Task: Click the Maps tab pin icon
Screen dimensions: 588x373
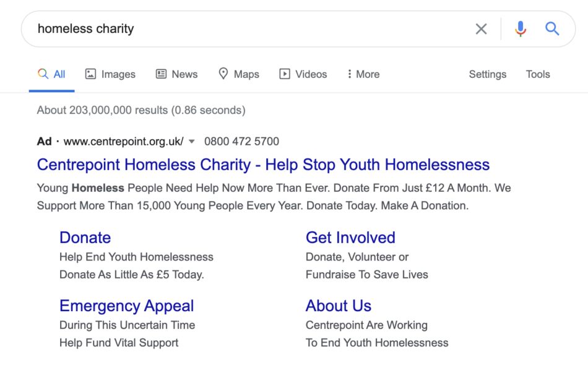Action: click(x=223, y=74)
